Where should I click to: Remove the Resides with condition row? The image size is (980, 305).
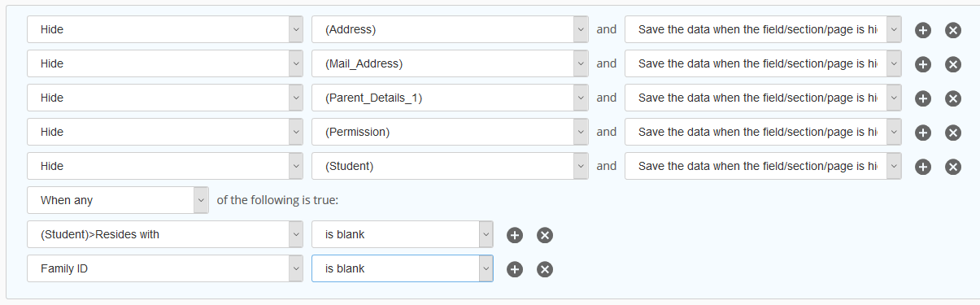click(x=545, y=235)
